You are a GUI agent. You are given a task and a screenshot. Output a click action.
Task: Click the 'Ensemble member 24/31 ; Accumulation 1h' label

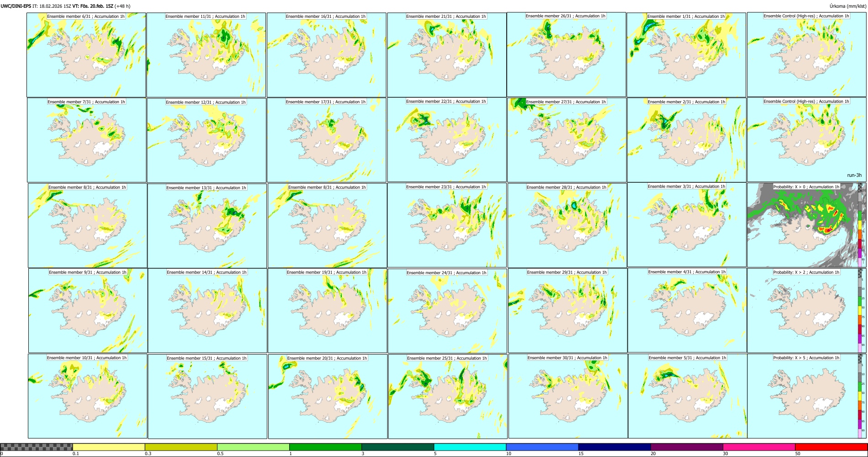tap(446, 273)
